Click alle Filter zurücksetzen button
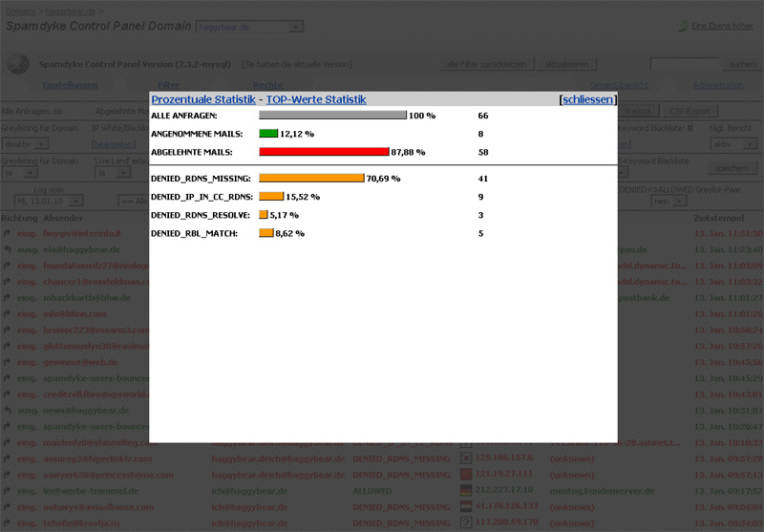The image size is (764, 532). tap(487, 64)
